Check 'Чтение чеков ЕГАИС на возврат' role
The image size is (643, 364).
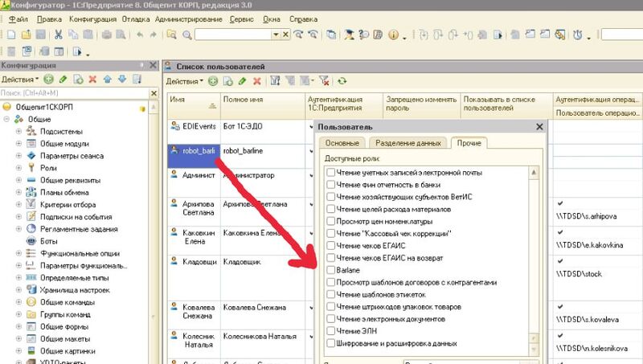point(331,258)
